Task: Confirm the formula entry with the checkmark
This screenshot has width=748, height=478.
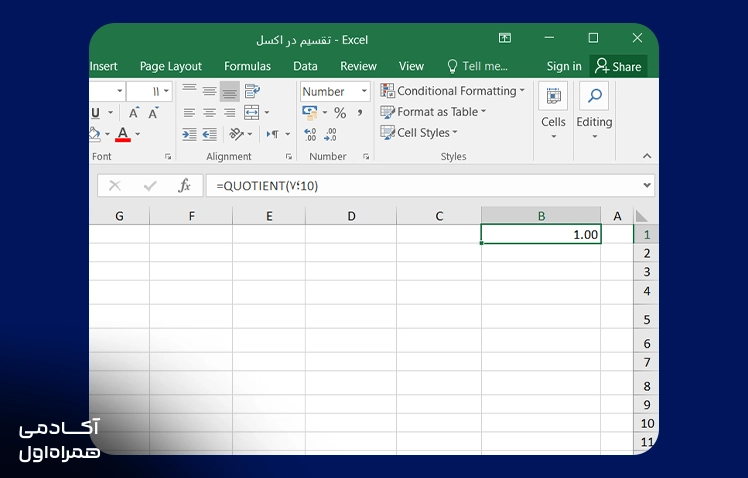Action: [x=150, y=186]
